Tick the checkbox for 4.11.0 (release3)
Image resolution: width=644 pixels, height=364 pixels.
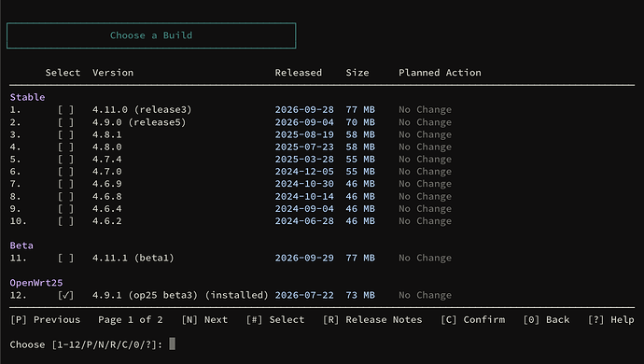tap(65, 110)
